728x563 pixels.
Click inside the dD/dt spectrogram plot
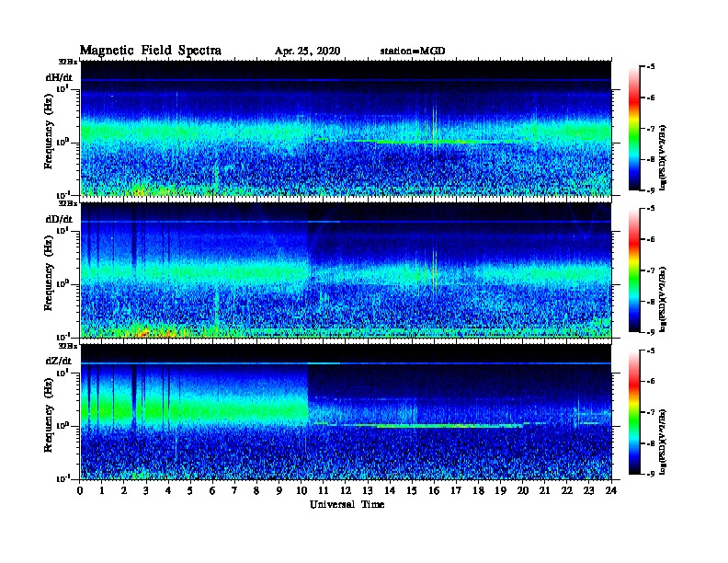[346, 270]
